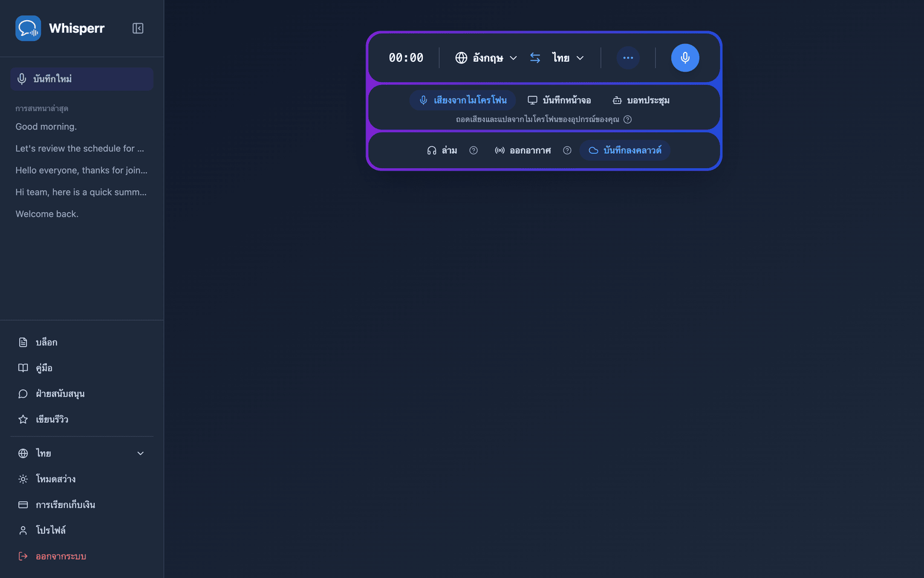This screenshot has width=924, height=578.
Task: Collapse the sidebar panel icon
Action: 137,28
